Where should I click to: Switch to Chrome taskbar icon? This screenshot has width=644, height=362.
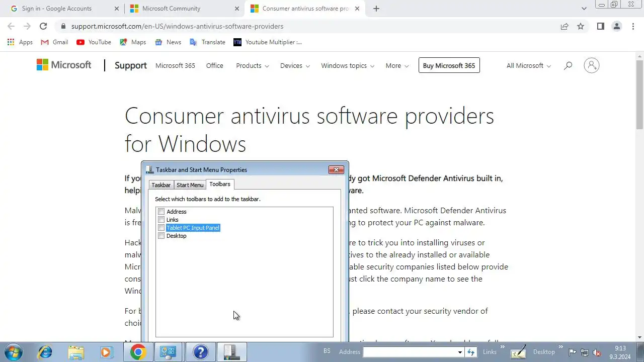click(x=138, y=352)
